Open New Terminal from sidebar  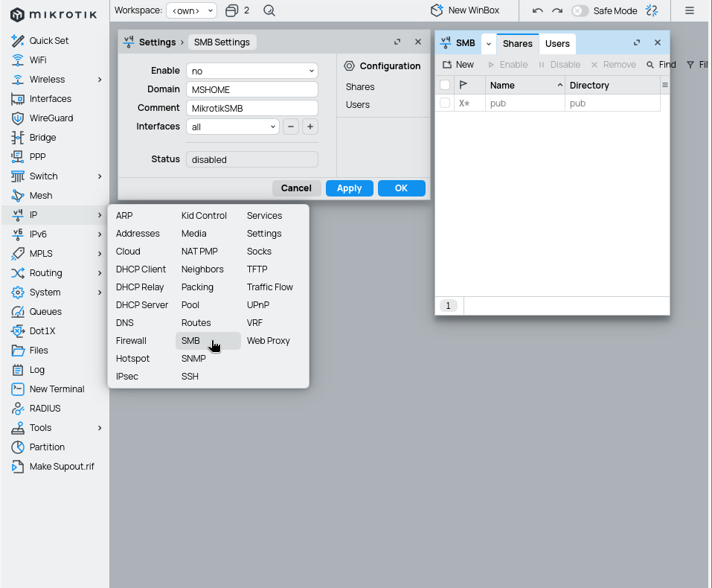pos(57,389)
